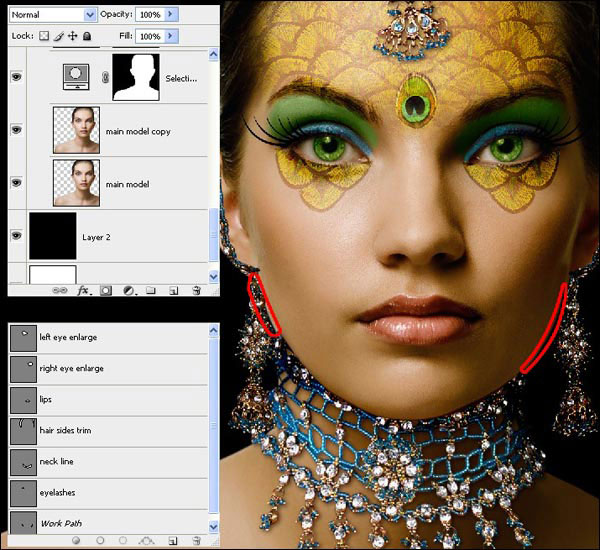This screenshot has height=550, width=600.
Task: Fill path with foreground color
Action: 76,540
